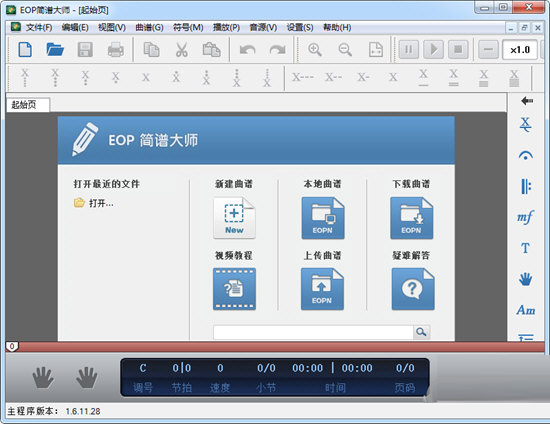
Task: Select the T text tool
Action: [525, 248]
